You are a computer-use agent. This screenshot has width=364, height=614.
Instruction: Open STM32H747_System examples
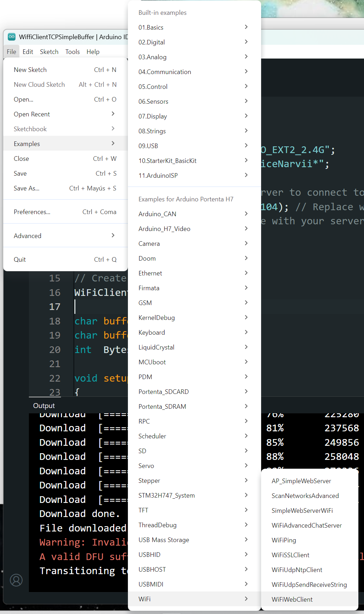tap(194, 496)
